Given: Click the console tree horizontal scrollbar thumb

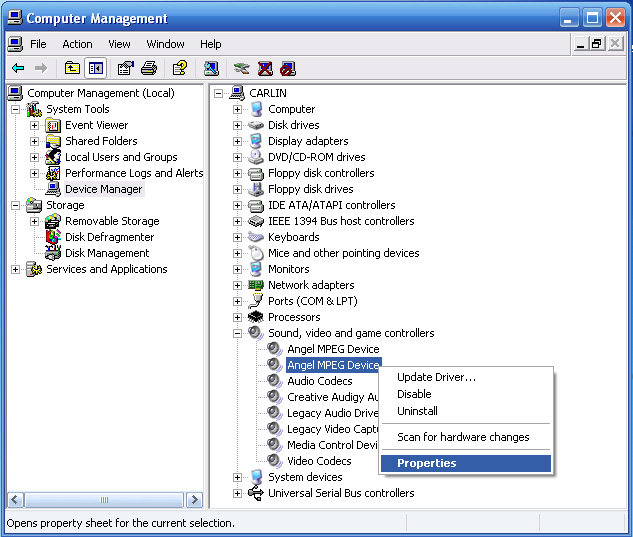Looking at the screenshot, I should click(104, 500).
